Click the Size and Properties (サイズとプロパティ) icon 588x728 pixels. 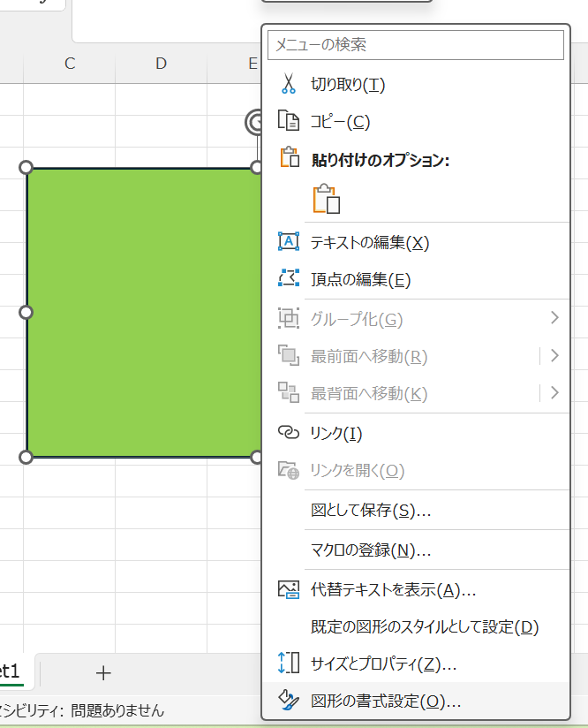pos(288,664)
